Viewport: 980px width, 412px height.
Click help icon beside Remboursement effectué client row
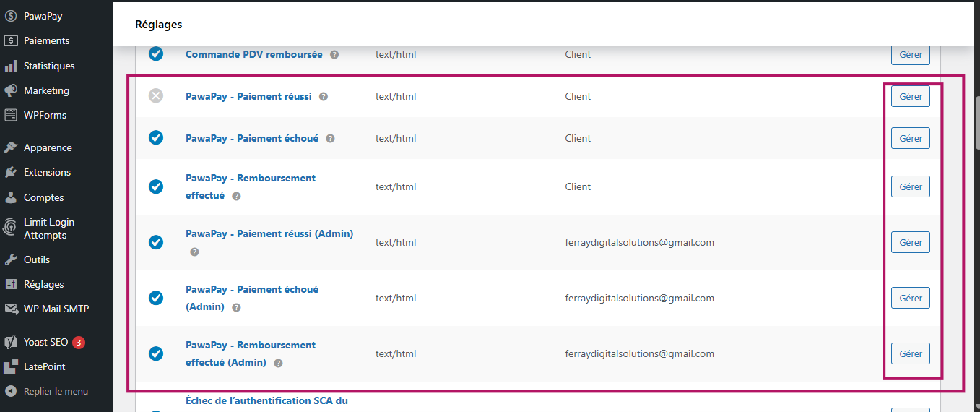pos(236,196)
